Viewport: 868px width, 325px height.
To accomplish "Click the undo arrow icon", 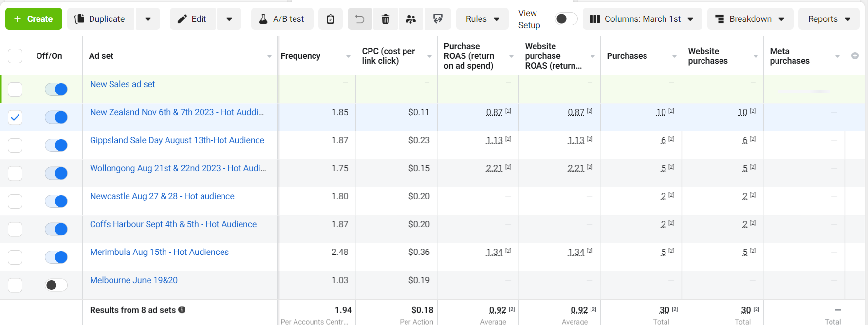I will (x=360, y=19).
